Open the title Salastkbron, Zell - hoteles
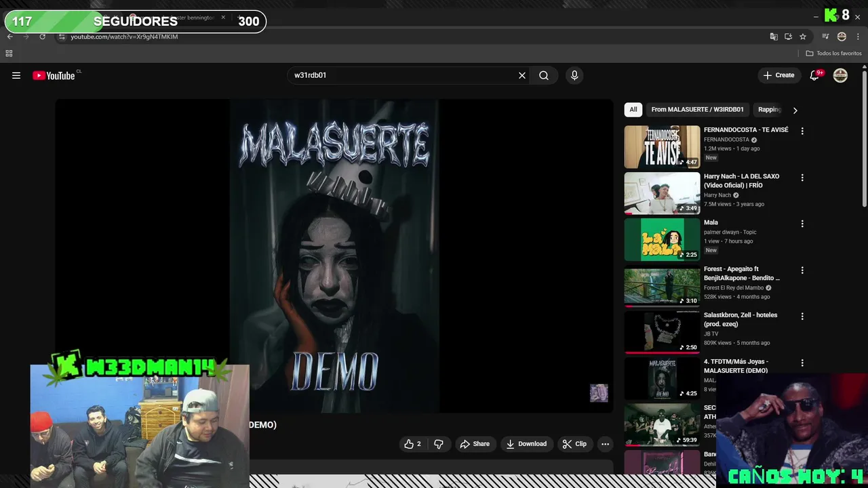The image size is (868, 488). click(741, 319)
